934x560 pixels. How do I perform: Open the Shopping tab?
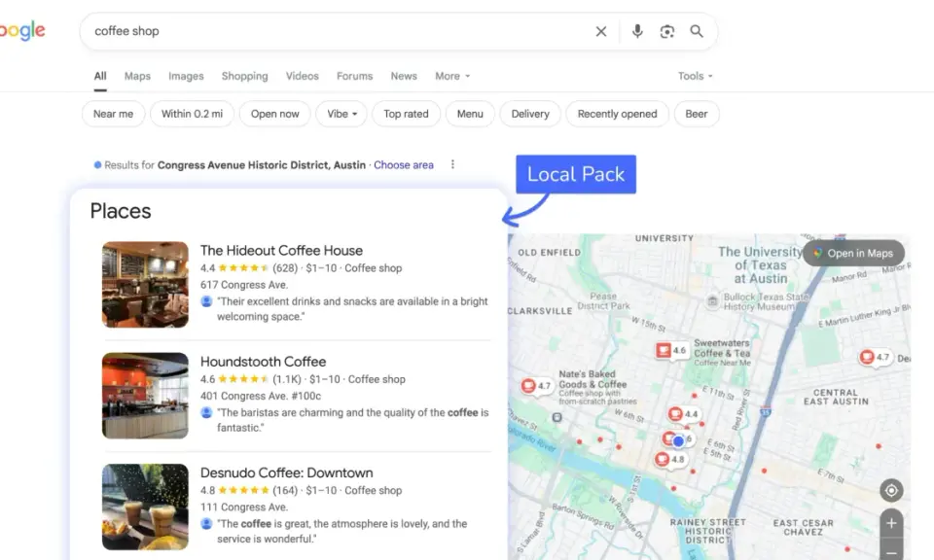pos(245,76)
